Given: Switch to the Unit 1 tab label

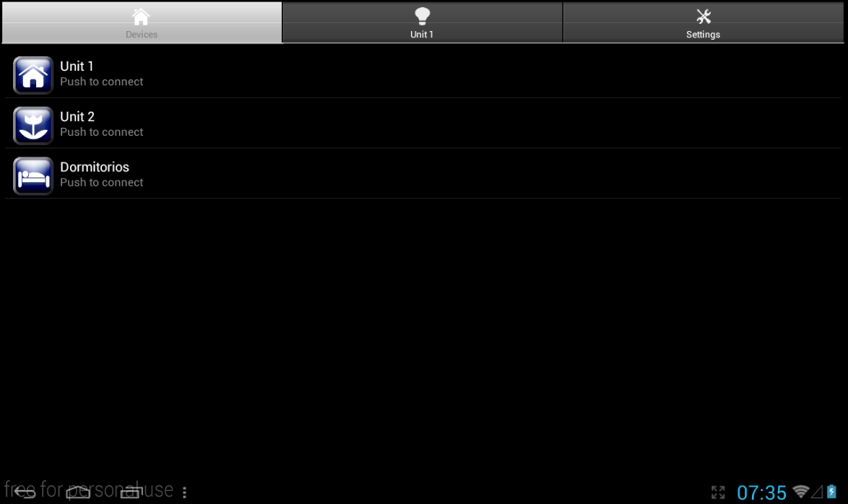Looking at the screenshot, I should [422, 34].
